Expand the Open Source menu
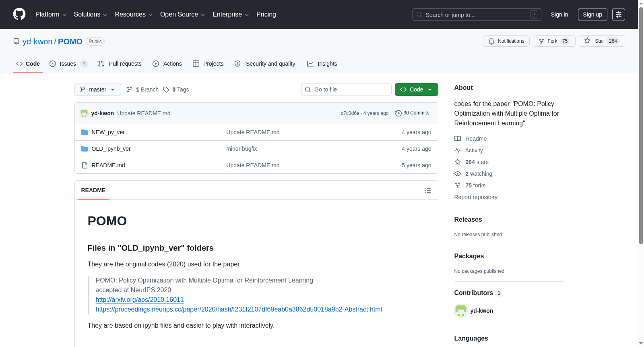This screenshot has height=347, width=644. (x=183, y=15)
